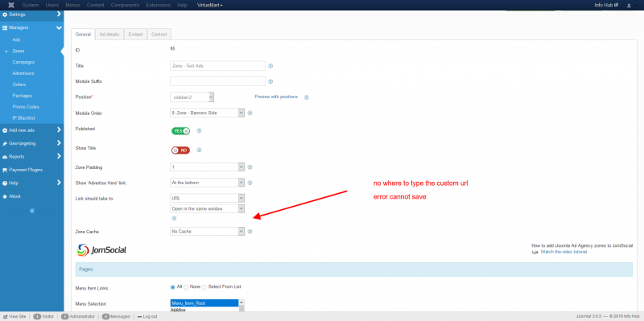Click into the Module Suffix input field
The width and height of the screenshot is (644, 321).
(x=217, y=81)
